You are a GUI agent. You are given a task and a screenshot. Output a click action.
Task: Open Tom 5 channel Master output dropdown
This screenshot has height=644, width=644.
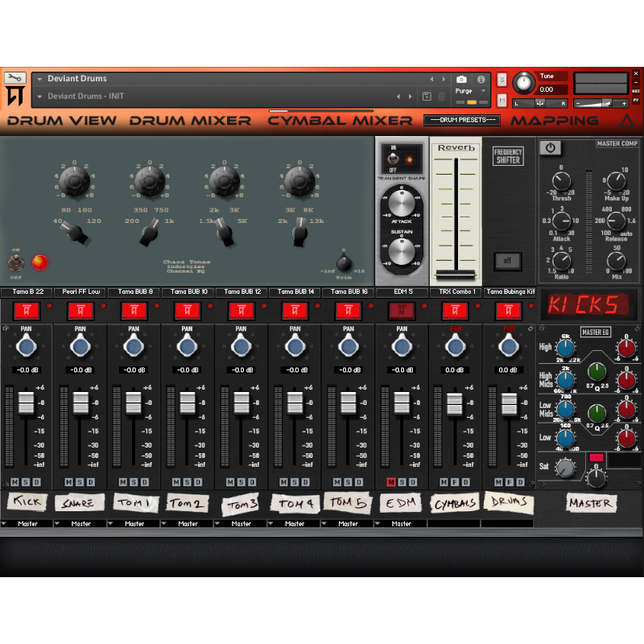point(348,524)
